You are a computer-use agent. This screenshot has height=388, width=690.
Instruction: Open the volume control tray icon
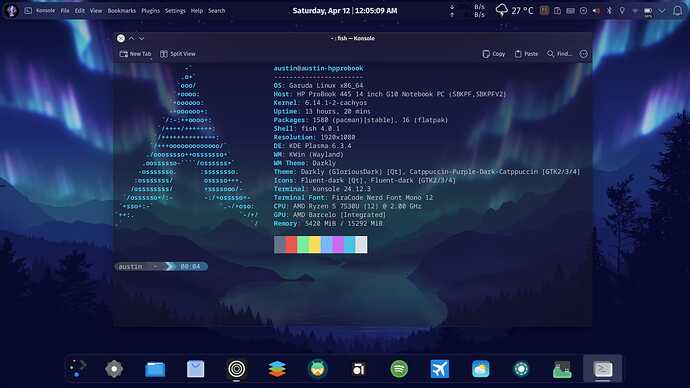click(x=596, y=11)
